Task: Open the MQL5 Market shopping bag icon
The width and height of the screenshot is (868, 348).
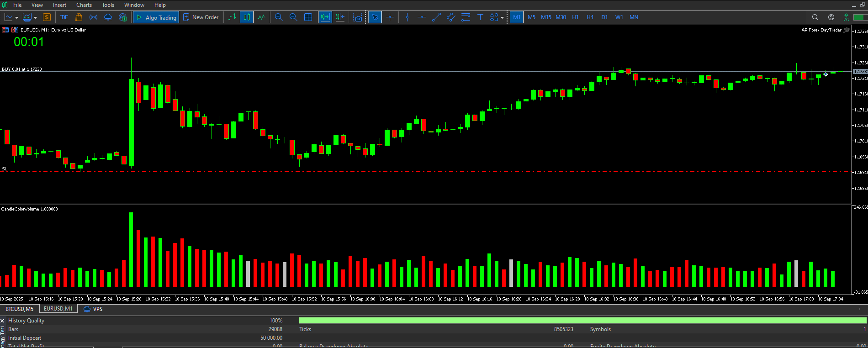Action: pos(79,17)
